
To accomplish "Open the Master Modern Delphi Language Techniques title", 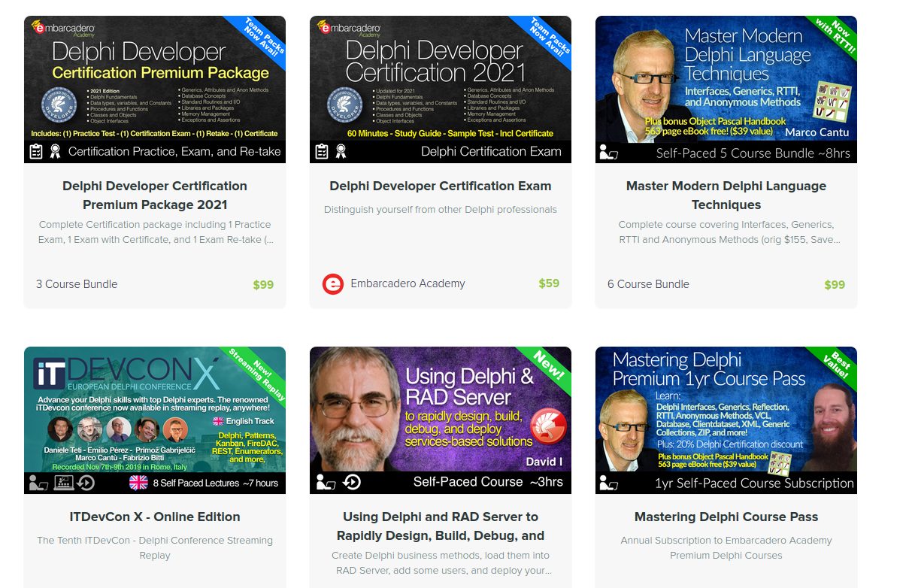I will coord(726,195).
